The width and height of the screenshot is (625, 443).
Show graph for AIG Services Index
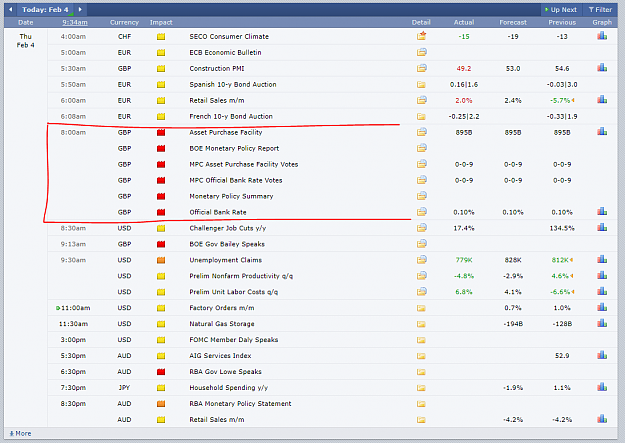pyautogui.click(x=602, y=355)
